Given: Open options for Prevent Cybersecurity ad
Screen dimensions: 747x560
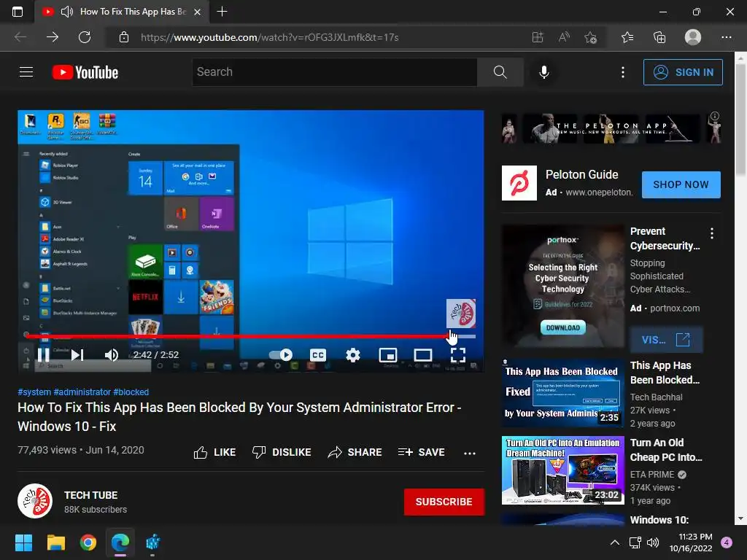Looking at the screenshot, I should (712, 233).
